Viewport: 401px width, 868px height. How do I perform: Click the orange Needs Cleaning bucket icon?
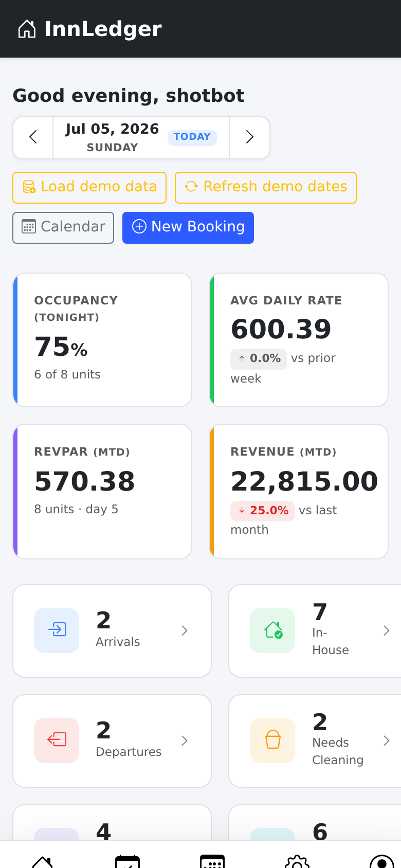pos(272,740)
